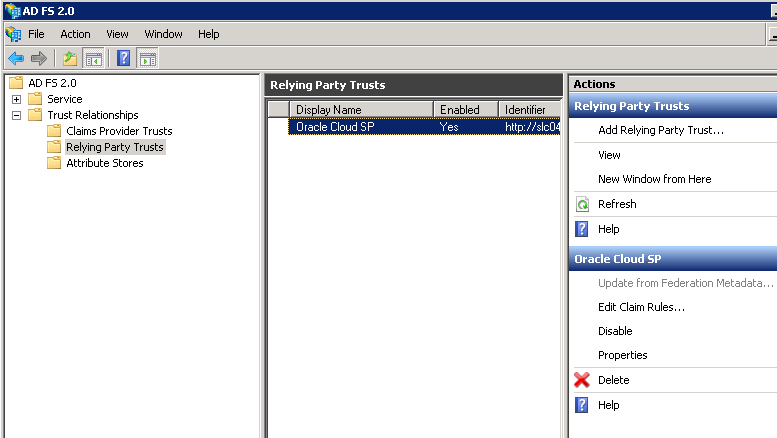Sort by Identifier column header
777x438 pixels.
click(530, 110)
